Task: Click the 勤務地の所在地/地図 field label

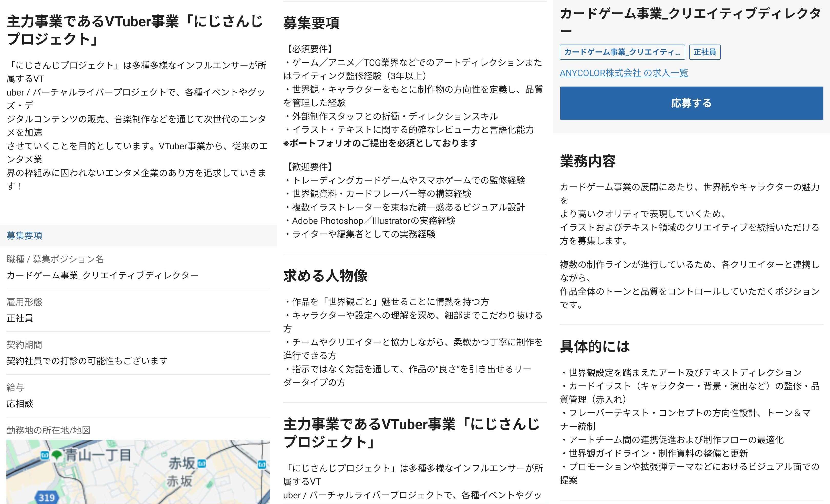Action: [x=48, y=430]
